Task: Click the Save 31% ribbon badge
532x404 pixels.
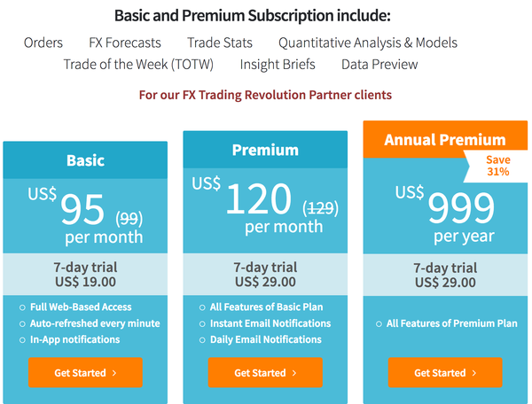Action: (497, 166)
